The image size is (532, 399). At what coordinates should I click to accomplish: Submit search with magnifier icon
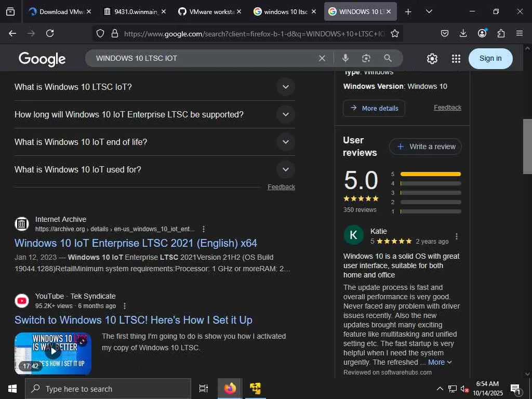click(388, 58)
